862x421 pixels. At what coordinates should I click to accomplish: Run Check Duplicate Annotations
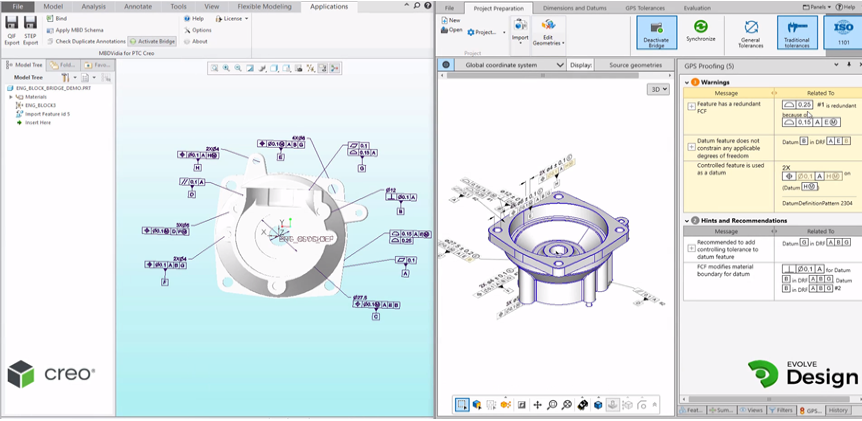(86, 41)
